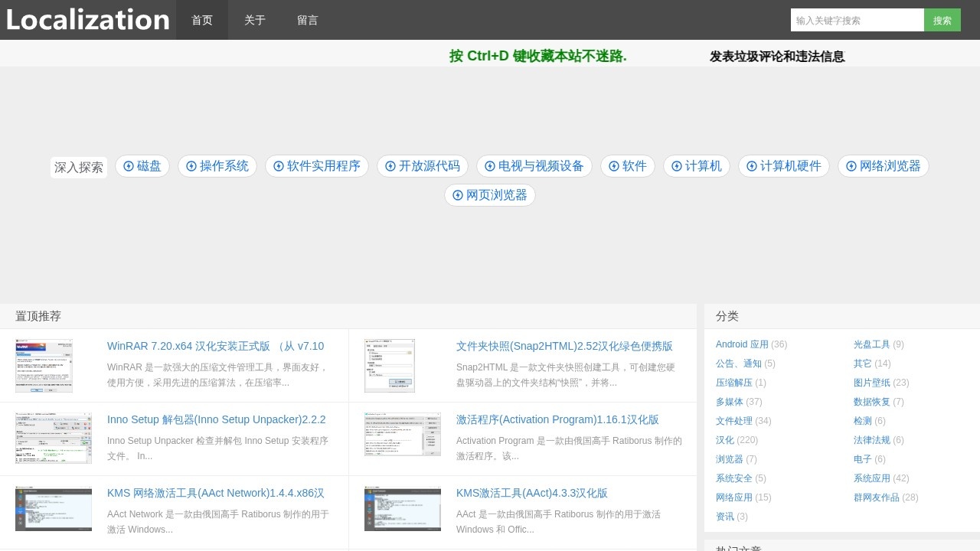The width and height of the screenshot is (980, 551).
Task: Click the KMS激活工具 AAct 4.3.3 thumbnail
Action: tap(403, 508)
